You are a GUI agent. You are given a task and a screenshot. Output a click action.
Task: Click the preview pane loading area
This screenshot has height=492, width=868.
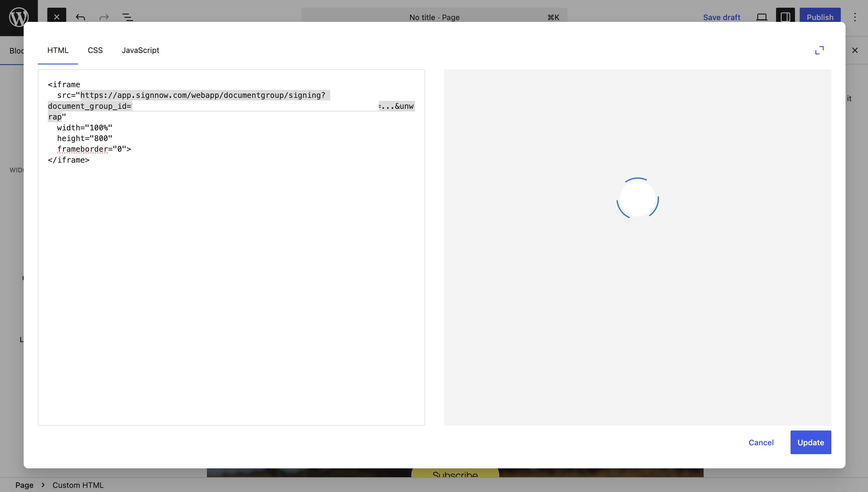(638, 247)
